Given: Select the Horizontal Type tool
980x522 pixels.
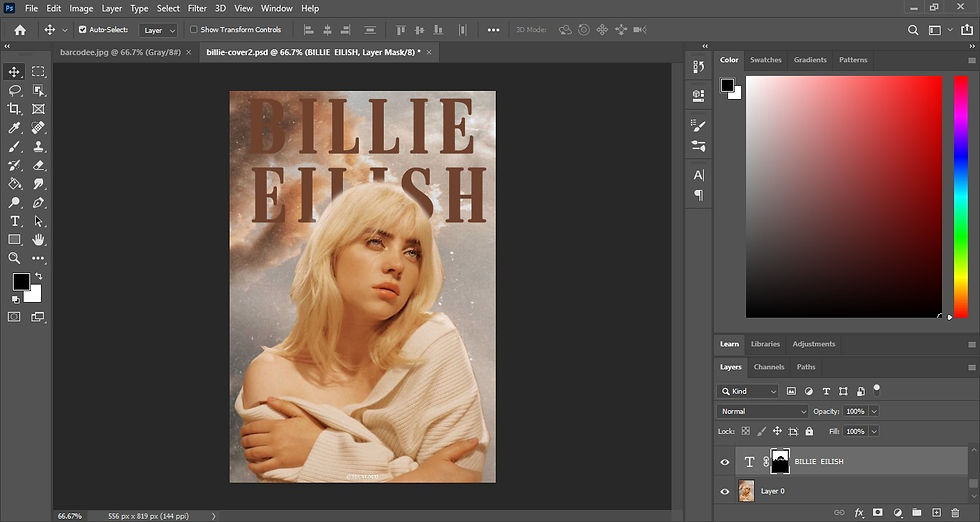Looking at the screenshot, I should [15, 221].
